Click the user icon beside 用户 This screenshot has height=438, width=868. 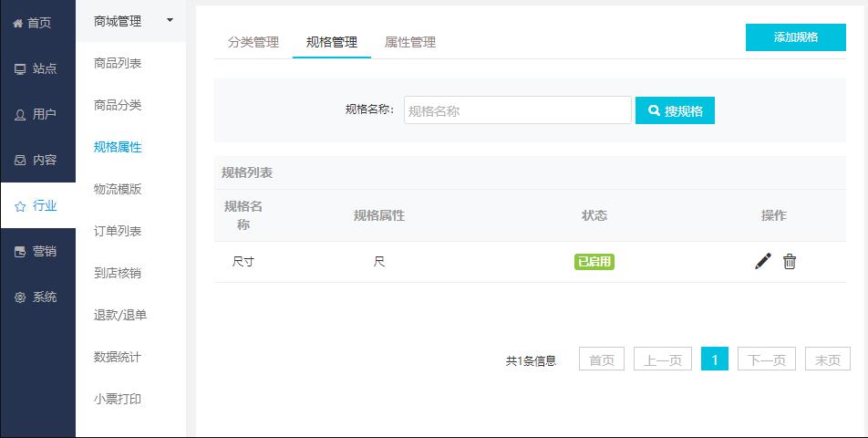(x=20, y=115)
